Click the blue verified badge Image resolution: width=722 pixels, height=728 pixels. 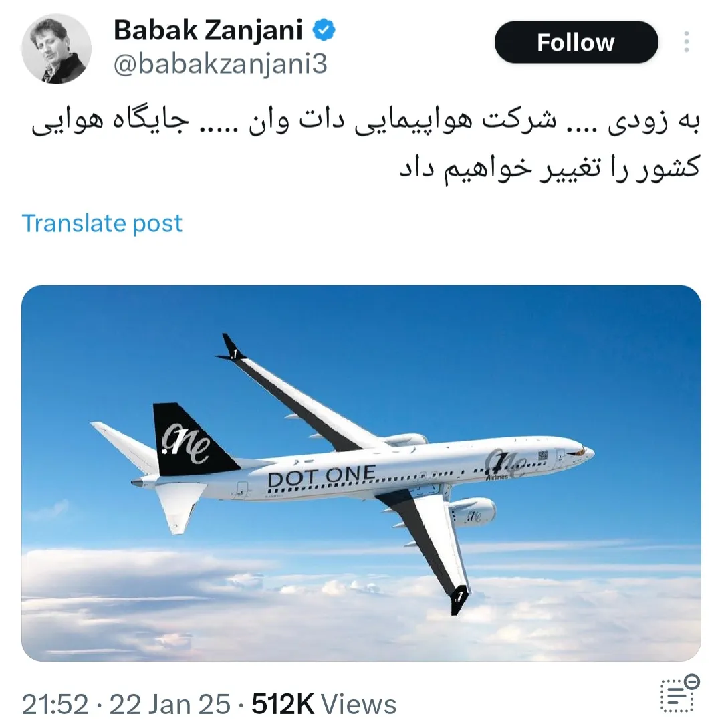324,29
